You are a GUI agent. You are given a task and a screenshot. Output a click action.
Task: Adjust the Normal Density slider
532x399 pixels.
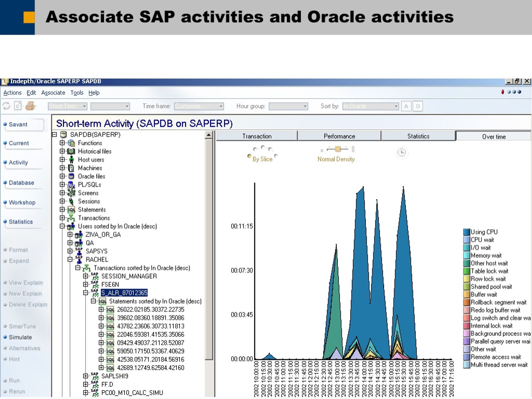338,149
